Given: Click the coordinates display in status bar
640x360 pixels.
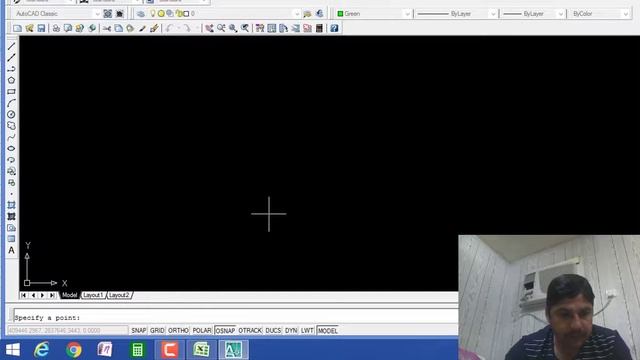Looking at the screenshot, I should click(x=67, y=330).
